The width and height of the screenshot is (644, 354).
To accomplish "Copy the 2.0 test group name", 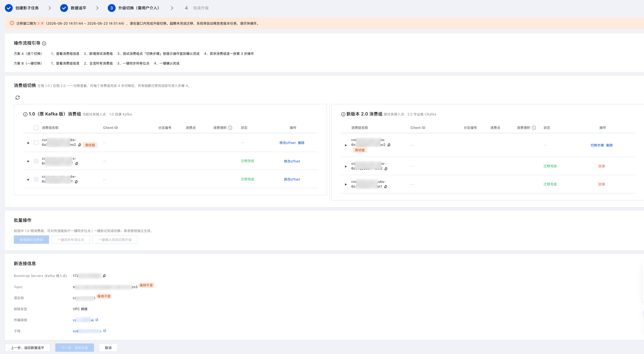I will click(389, 145).
